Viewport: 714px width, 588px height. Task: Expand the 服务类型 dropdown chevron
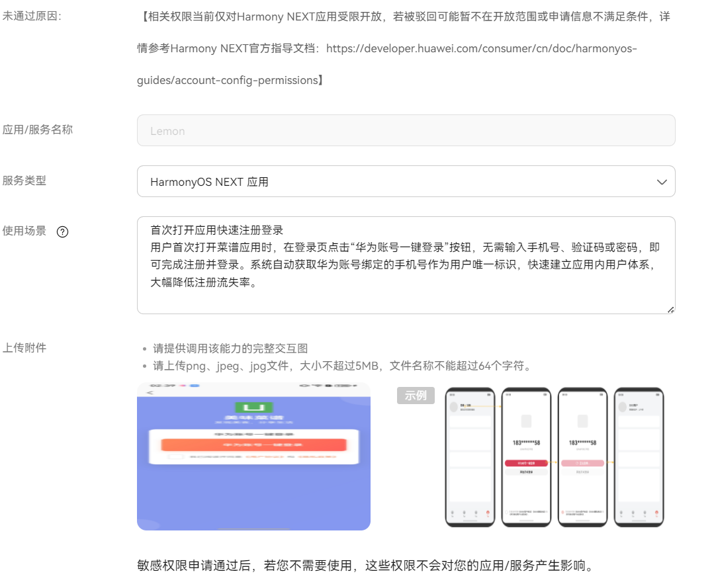click(x=661, y=182)
